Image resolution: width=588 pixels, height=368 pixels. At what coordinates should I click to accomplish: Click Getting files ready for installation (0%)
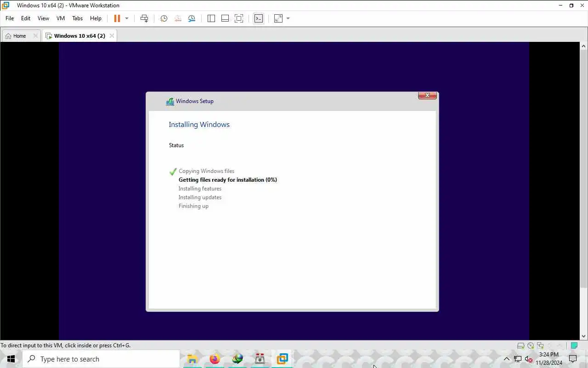click(x=228, y=180)
